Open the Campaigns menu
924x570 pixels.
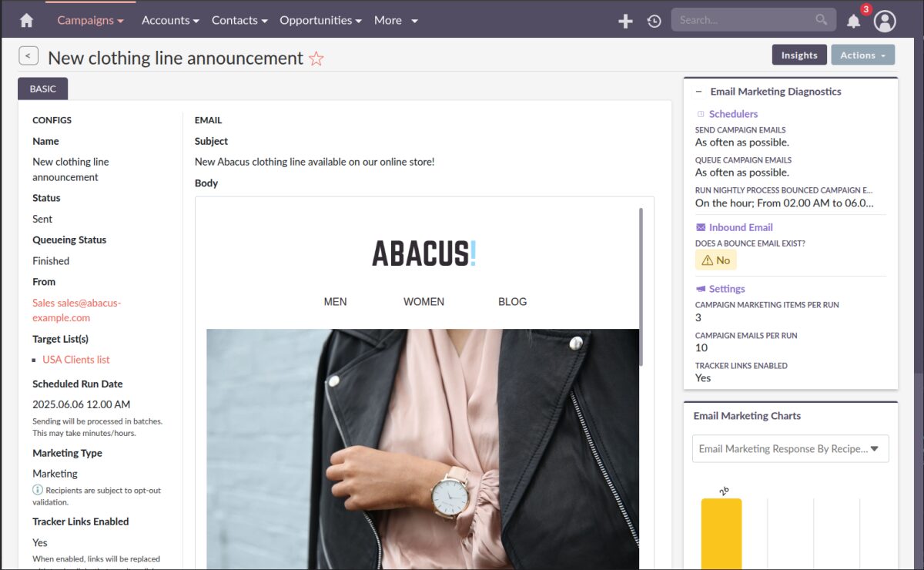coord(90,20)
